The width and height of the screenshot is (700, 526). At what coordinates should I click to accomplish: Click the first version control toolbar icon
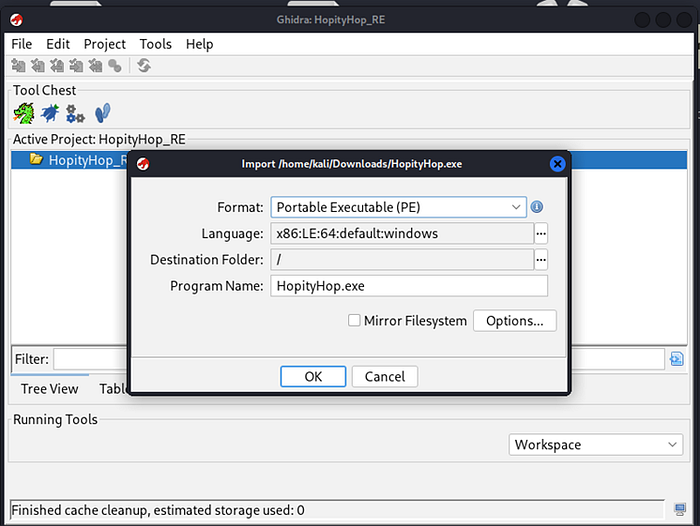[18, 66]
